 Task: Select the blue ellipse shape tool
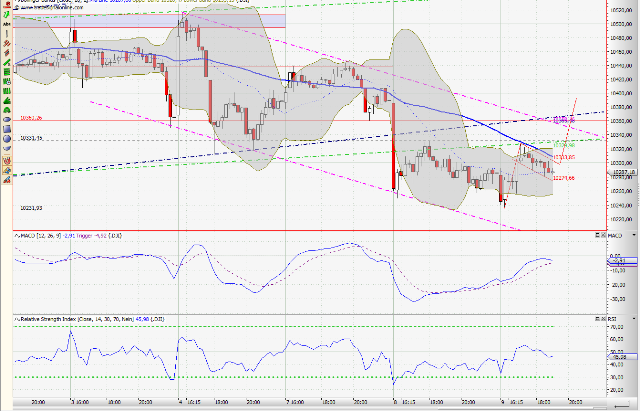(7, 119)
